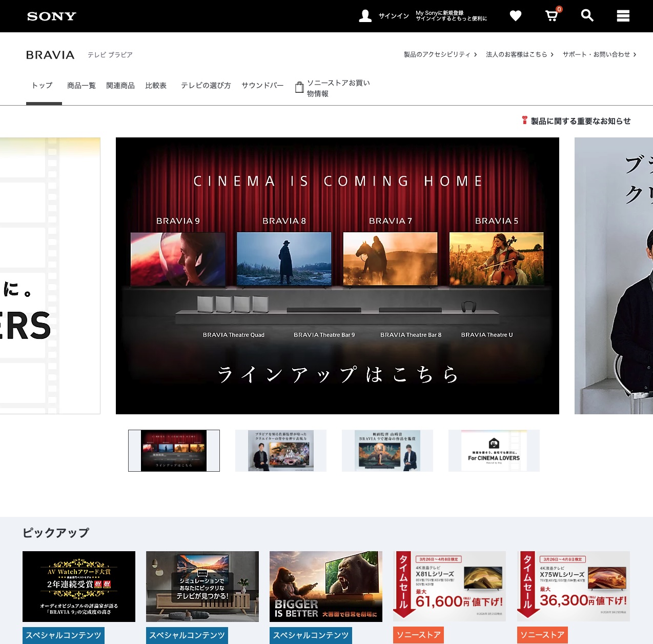Click the BRAVIA brand logo
The height and width of the screenshot is (644, 653).
50,55
